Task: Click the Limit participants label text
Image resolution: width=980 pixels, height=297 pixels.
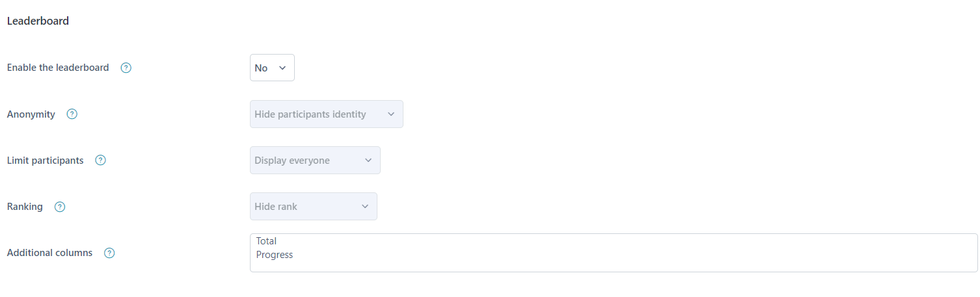Action: (46, 160)
